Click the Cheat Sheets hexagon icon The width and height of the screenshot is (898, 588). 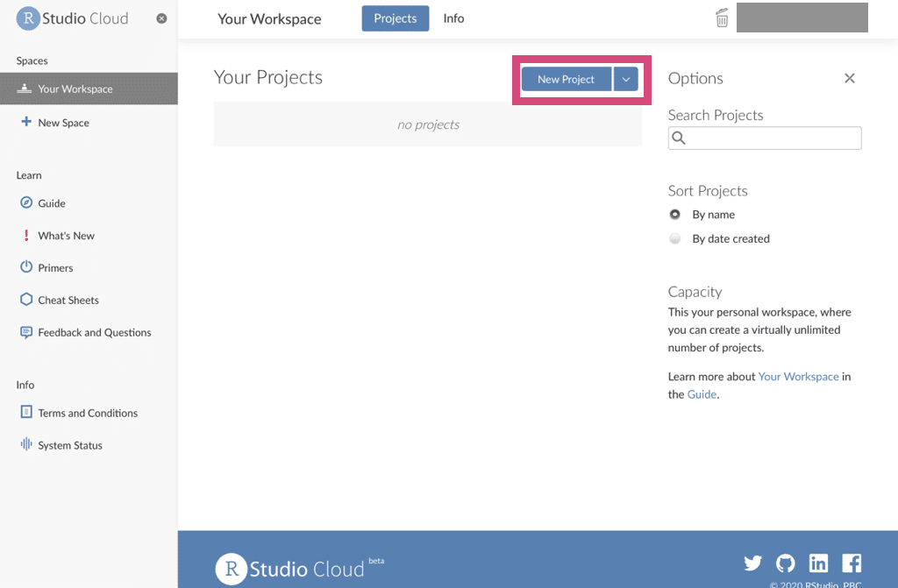pyautogui.click(x=25, y=300)
